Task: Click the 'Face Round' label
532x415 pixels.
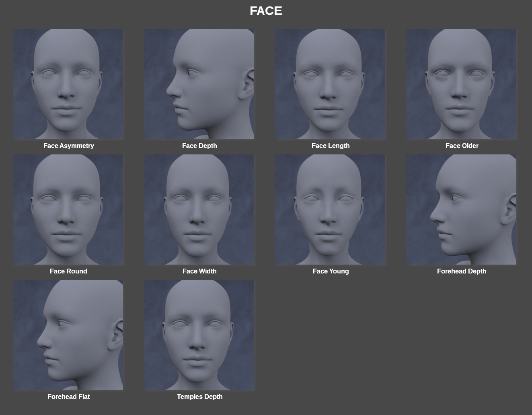Action: pos(68,271)
